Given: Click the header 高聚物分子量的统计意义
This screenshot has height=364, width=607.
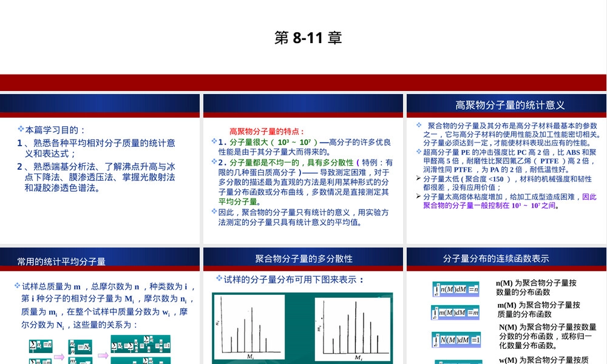Looking at the screenshot, I should coord(510,105).
